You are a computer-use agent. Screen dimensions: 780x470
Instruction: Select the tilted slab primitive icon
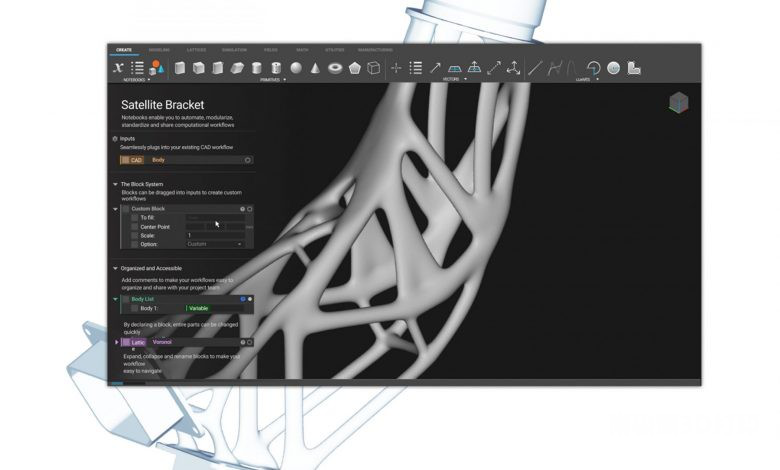[237, 68]
